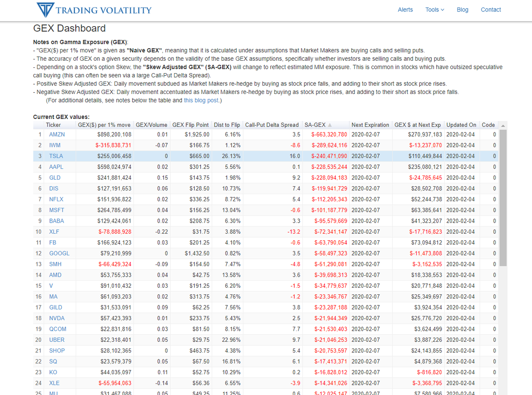Open the FB ticker link
Screen dimensions: 532x395
point(52,242)
